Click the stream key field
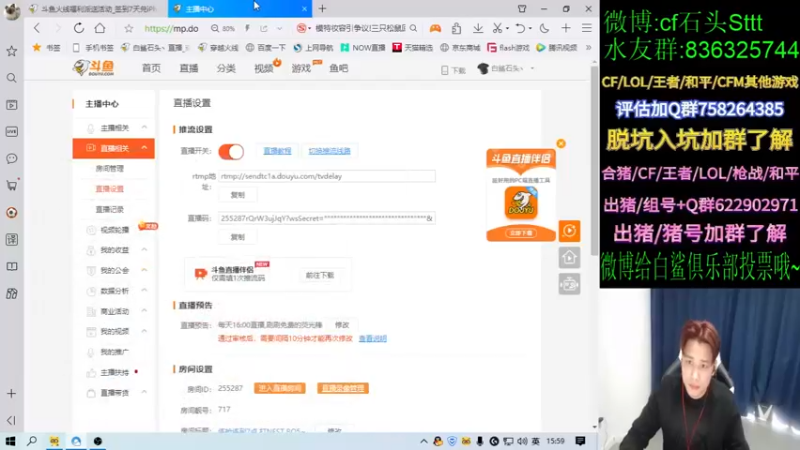This screenshot has width=800, height=450. coord(327,218)
